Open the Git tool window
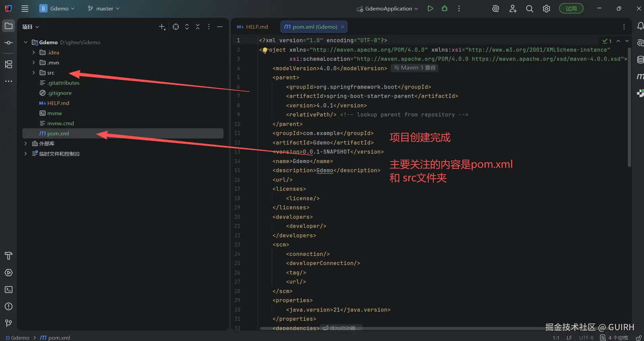Image resolution: width=644 pixels, height=341 pixels. pyautogui.click(x=8, y=323)
